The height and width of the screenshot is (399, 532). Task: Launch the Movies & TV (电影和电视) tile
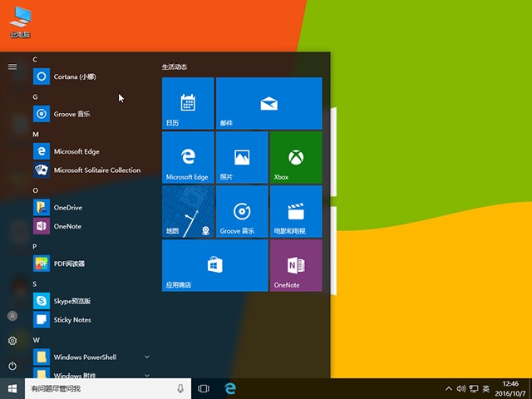click(295, 211)
